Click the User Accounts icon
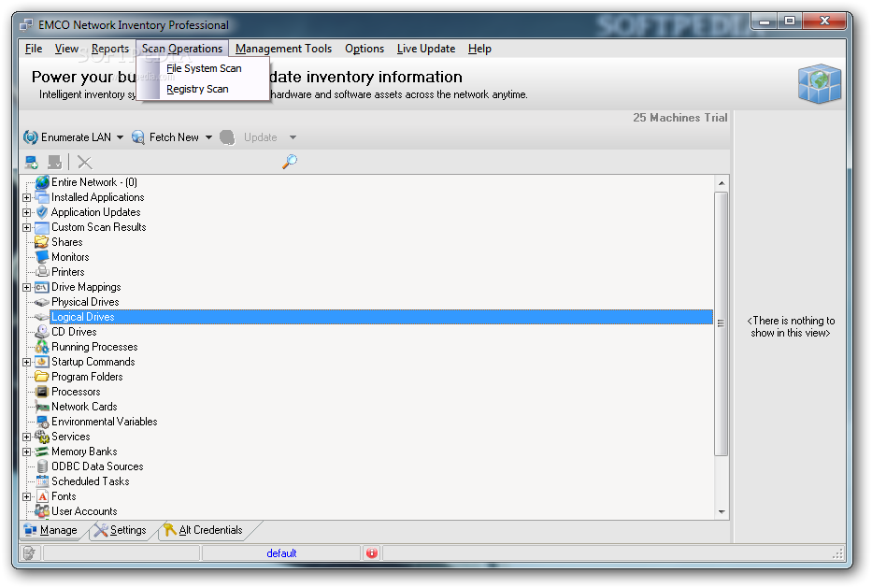872x588 pixels. click(42, 511)
